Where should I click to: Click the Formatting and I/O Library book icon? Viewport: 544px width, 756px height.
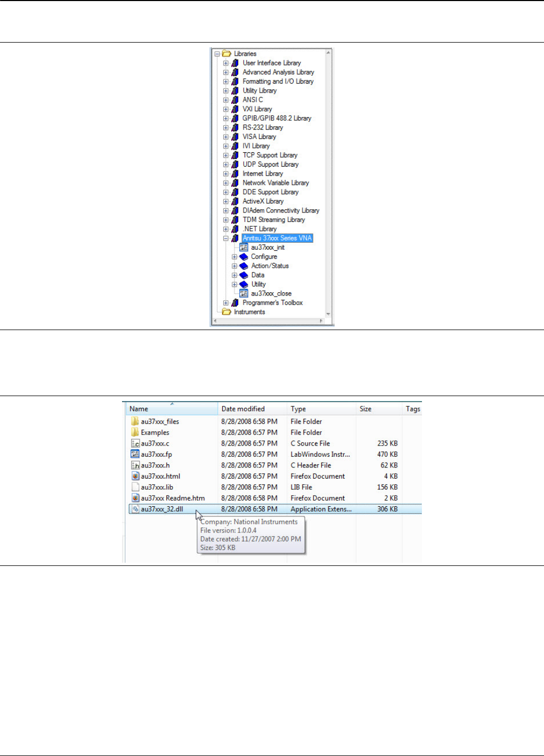point(235,81)
